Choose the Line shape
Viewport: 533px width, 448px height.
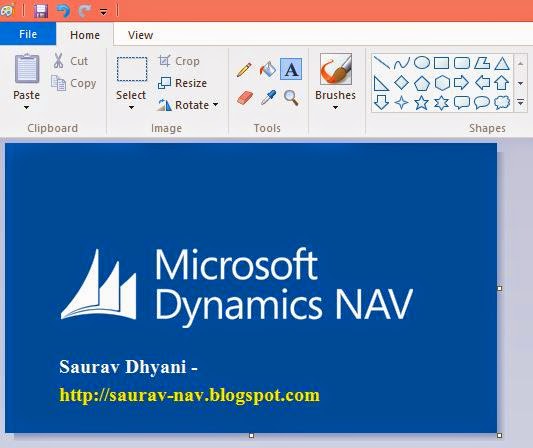click(x=381, y=63)
